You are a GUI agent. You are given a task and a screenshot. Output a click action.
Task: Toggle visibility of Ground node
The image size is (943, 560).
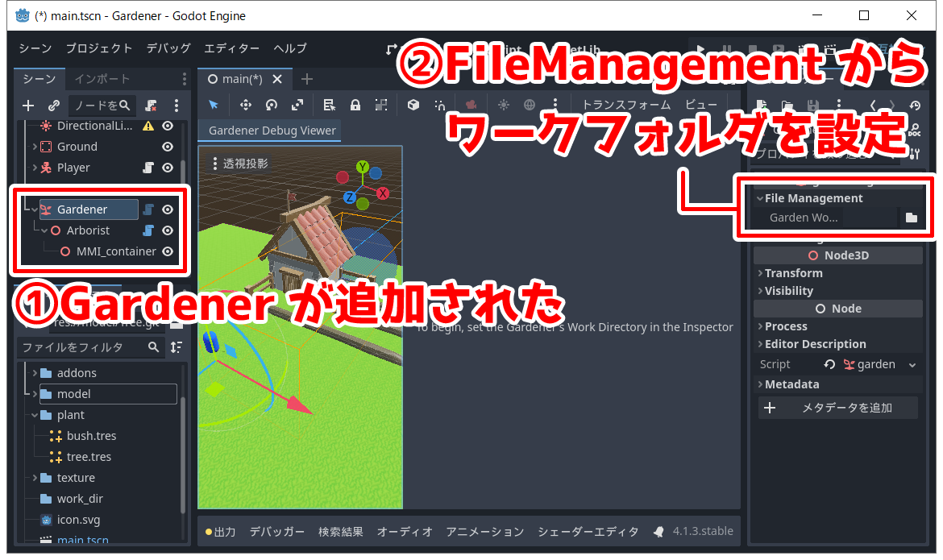click(x=168, y=147)
